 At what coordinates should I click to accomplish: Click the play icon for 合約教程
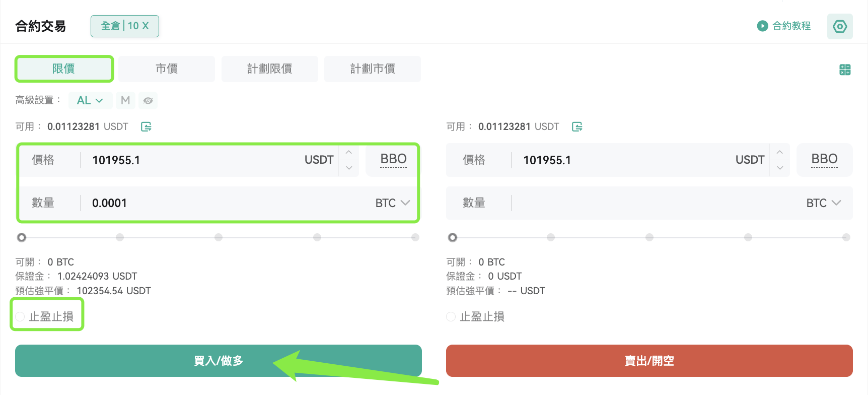pos(762,26)
